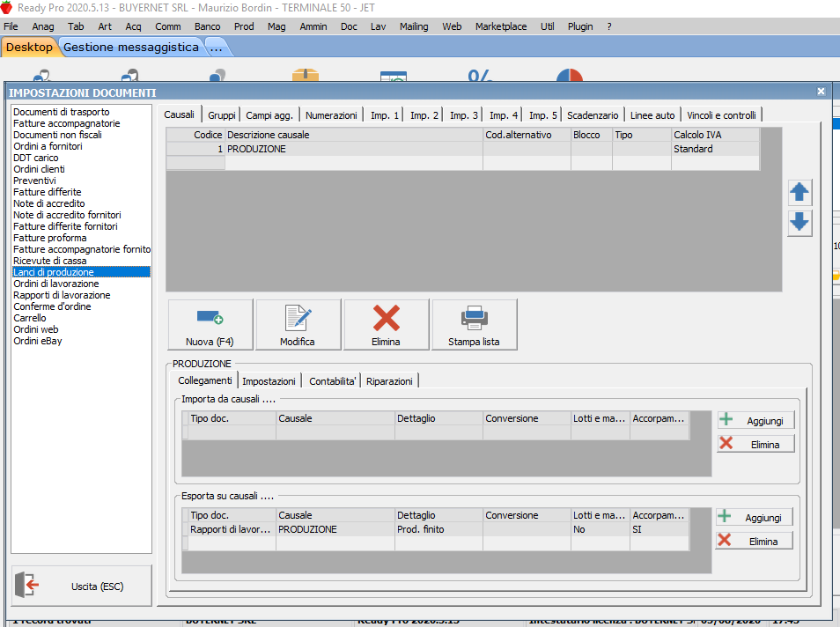Open the Riparazioni sub-tab
Viewport: 840px width, 627px height.
[389, 381]
